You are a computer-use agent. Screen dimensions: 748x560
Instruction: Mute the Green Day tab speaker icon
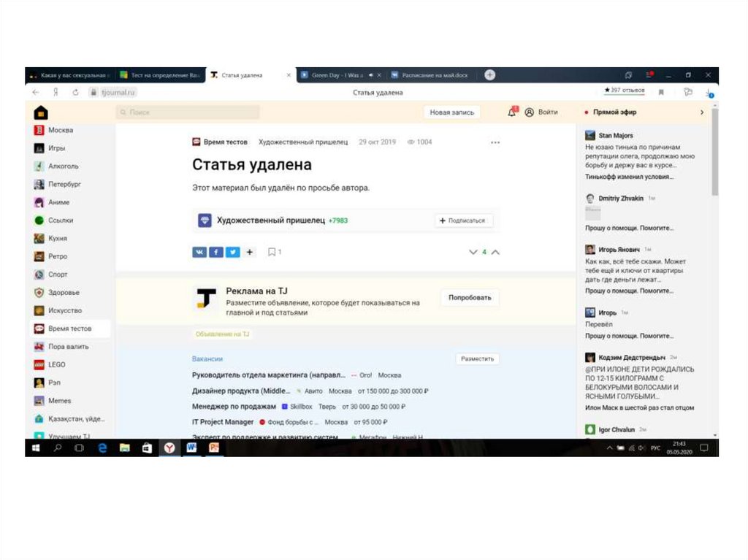pyautogui.click(x=370, y=75)
